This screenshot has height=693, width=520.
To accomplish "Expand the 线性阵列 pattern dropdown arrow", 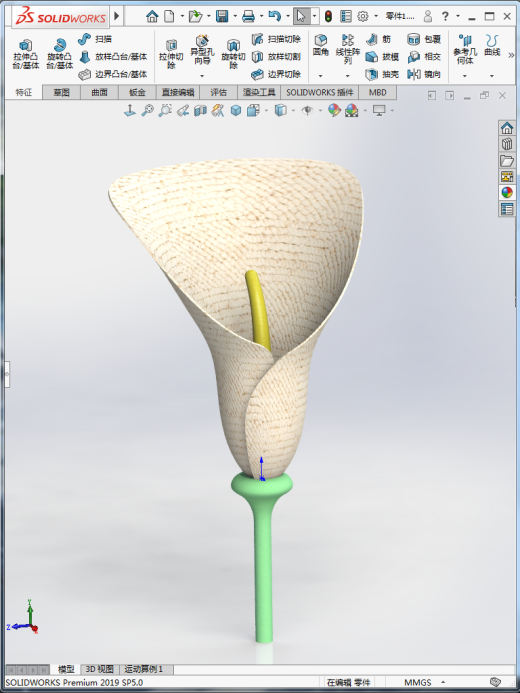I will [348, 76].
